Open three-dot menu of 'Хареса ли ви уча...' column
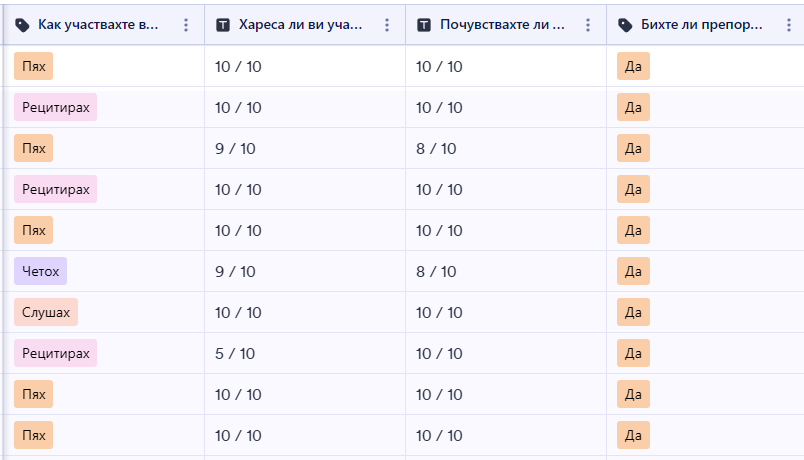 point(387,25)
